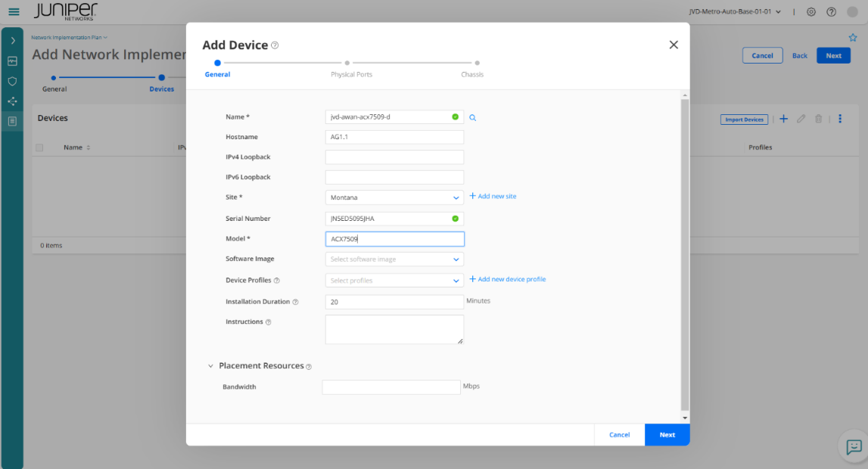The width and height of the screenshot is (868, 469).
Task: Click Next button in dialog footer
Action: point(667,435)
